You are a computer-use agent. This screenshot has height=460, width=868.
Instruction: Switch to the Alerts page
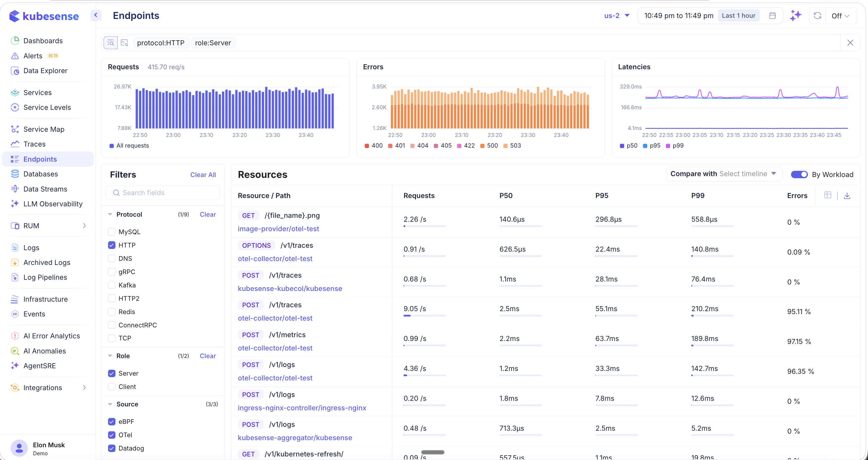(x=33, y=56)
